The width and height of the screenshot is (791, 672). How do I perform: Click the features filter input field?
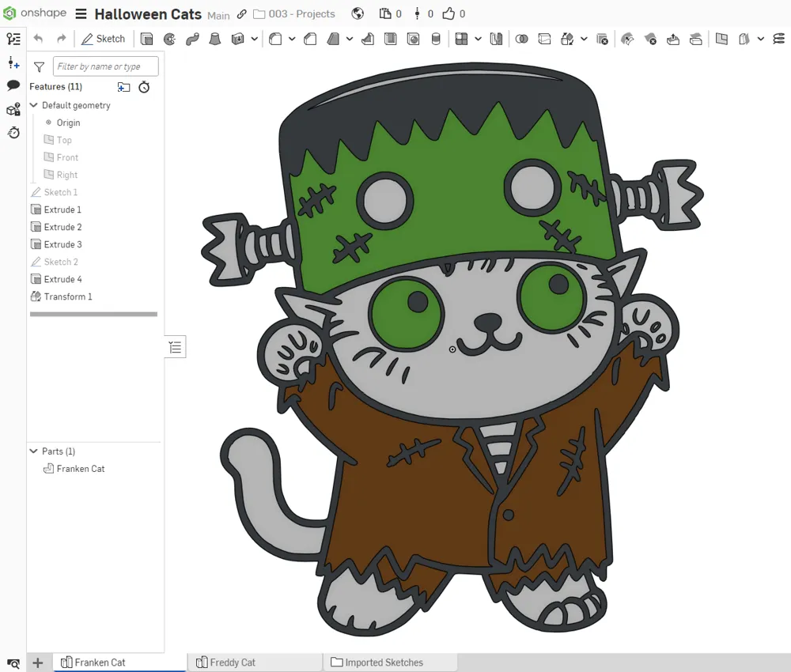coord(105,66)
